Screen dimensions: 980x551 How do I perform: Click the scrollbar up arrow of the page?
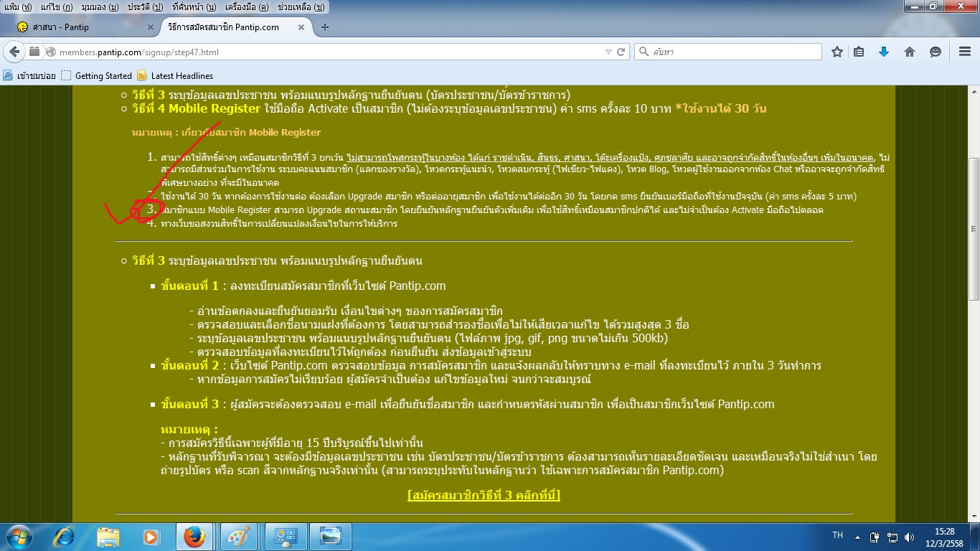coord(974,92)
